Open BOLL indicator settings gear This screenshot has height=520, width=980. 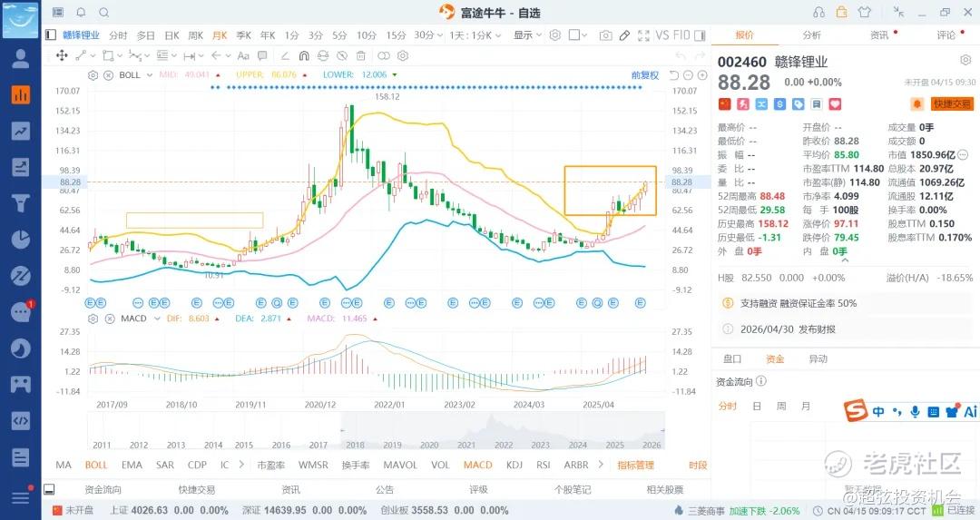tap(93, 75)
